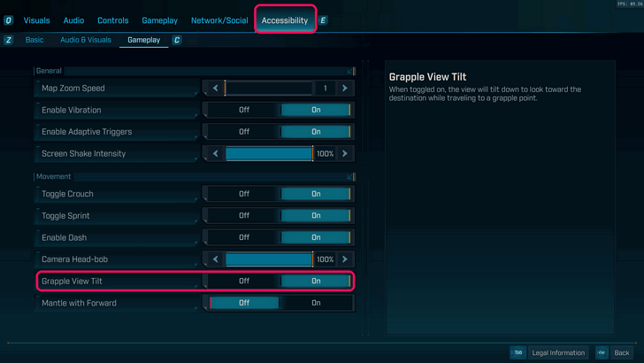
Task: Collapse the General section header icon
Action: pyautogui.click(x=350, y=71)
